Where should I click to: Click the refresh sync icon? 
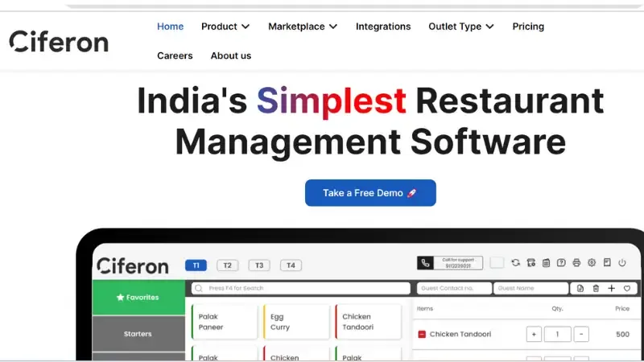[515, 263]
